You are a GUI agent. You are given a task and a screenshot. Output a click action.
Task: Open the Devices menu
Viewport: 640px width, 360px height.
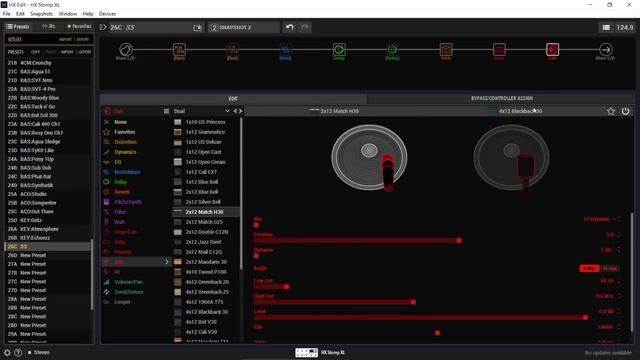click(107, 13)
